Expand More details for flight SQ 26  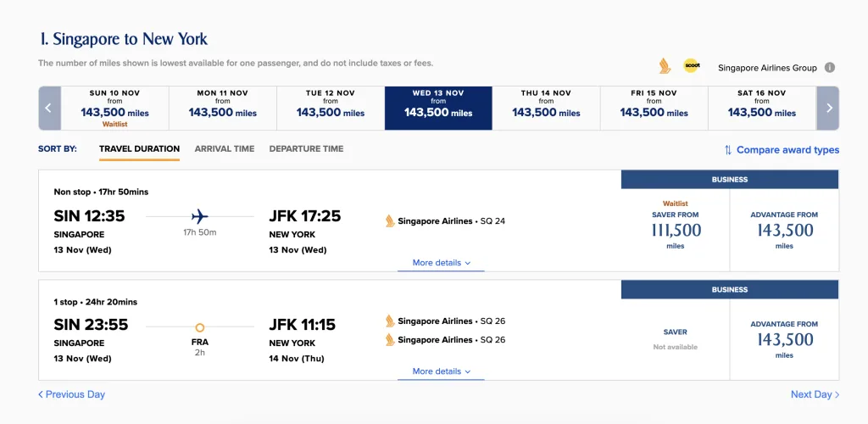441,371
